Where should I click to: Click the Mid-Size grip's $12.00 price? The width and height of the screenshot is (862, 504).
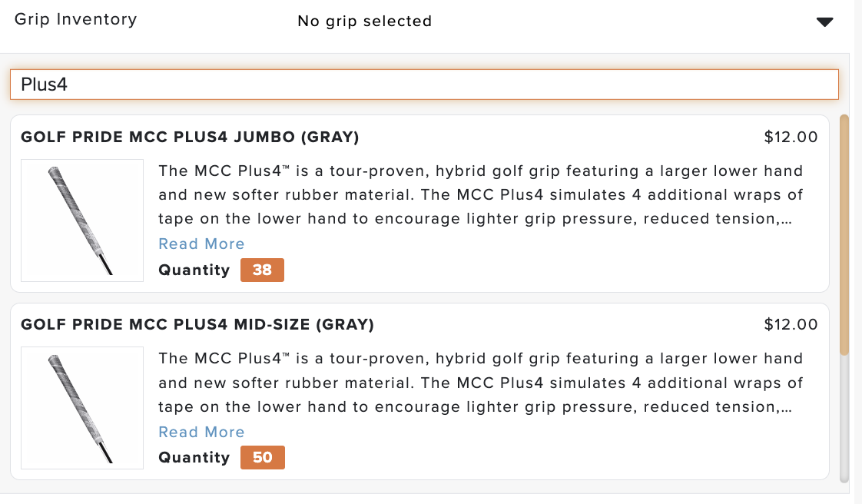(x=791, y=324)
